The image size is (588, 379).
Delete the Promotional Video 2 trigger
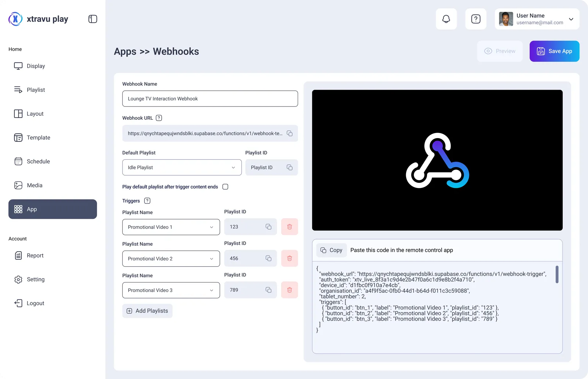click(x=290, y=259)
